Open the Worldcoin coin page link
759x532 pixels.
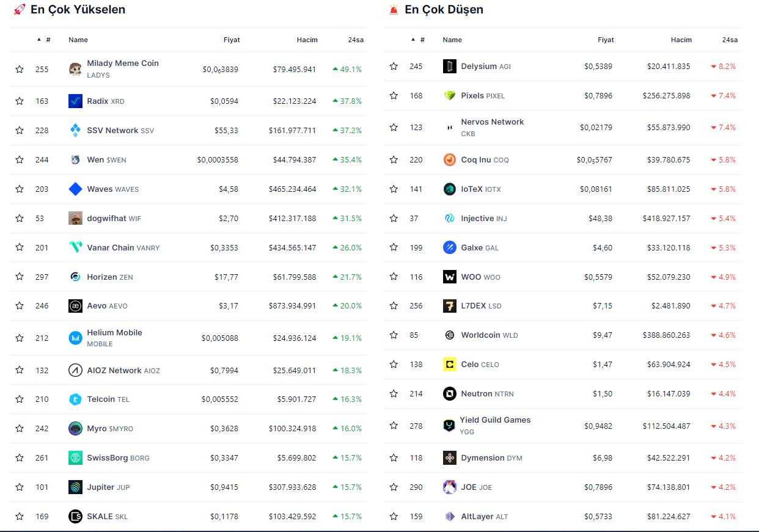point(480,335)
